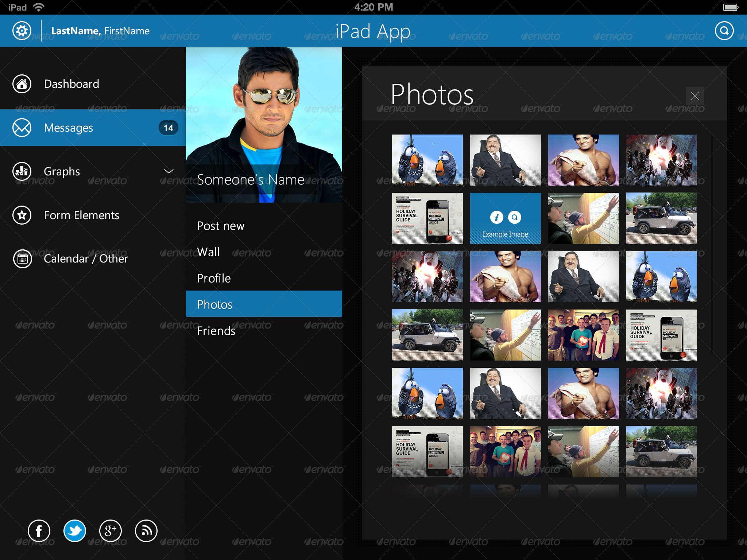Click the Messages envelope icon
This screenshot has height=560, width=747.
[x=22, y=128]
